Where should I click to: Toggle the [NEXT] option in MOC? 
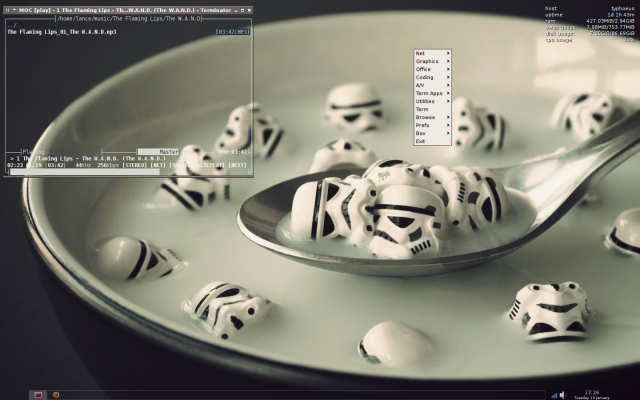coord(238,165)
